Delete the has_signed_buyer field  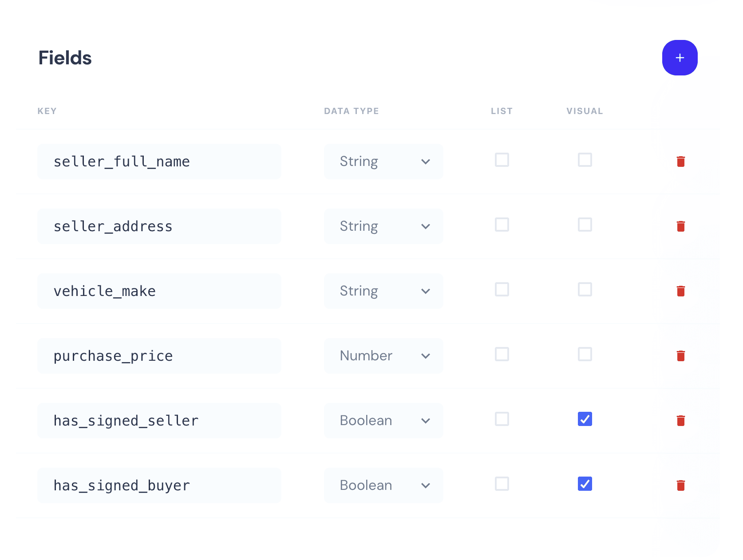coord(682,485)
